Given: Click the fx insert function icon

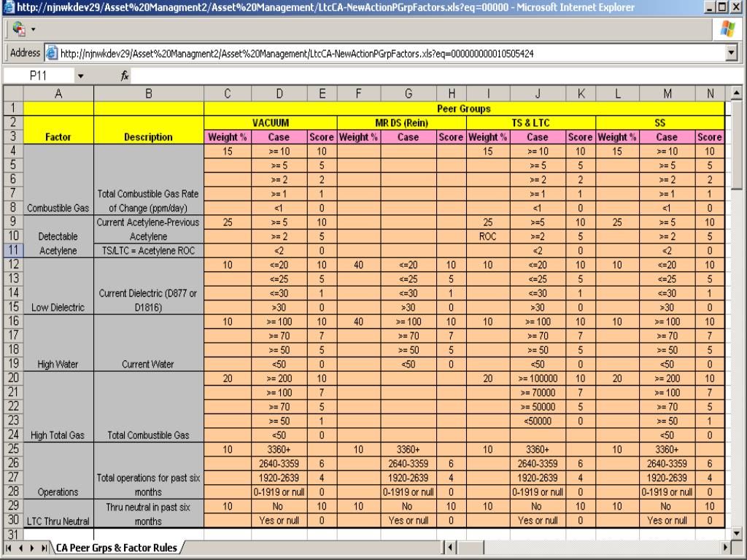Looking at the screenshot, I should click(x=124, y=76).
